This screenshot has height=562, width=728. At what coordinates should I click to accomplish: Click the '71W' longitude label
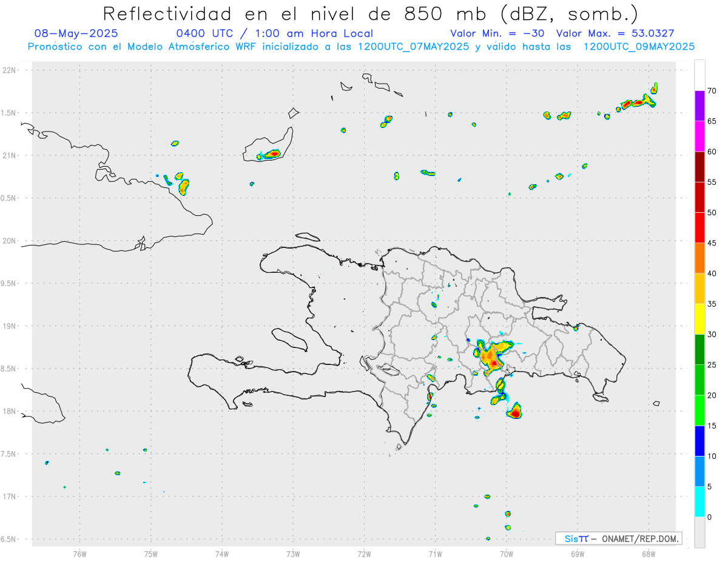click(435, 553)
